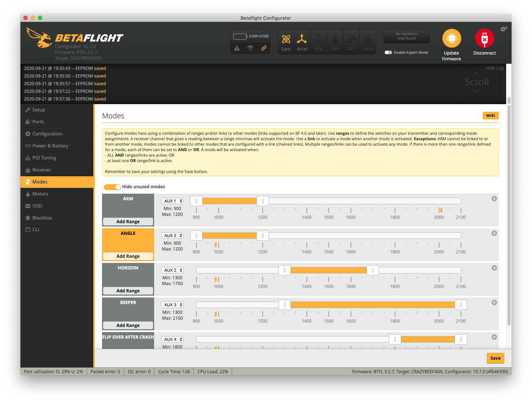Open the OSD tab
This screenshot has width=532, height=402.
(x=57, y=206)
